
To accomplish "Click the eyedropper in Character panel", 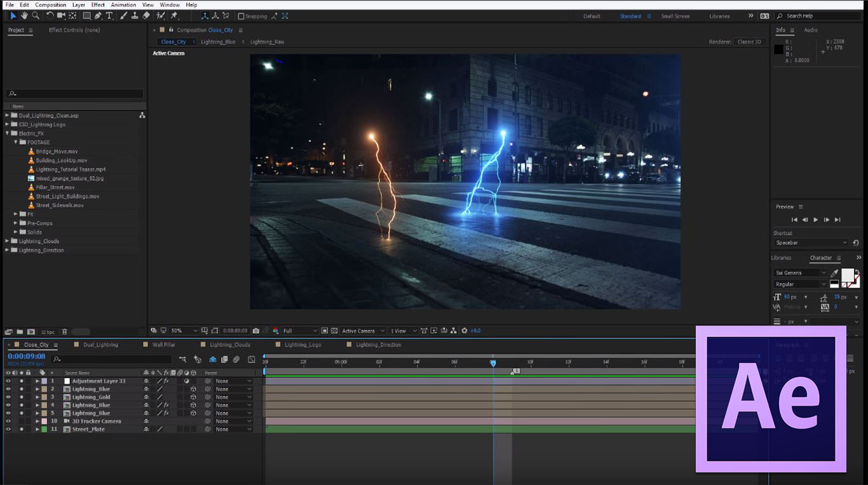I will point(834,273).
